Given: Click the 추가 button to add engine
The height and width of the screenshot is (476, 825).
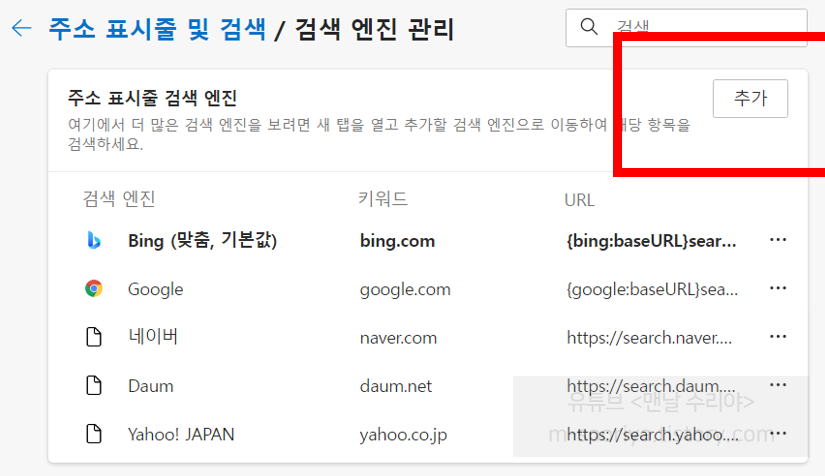Looking at the screenshot, I should [x=750, y=98].
